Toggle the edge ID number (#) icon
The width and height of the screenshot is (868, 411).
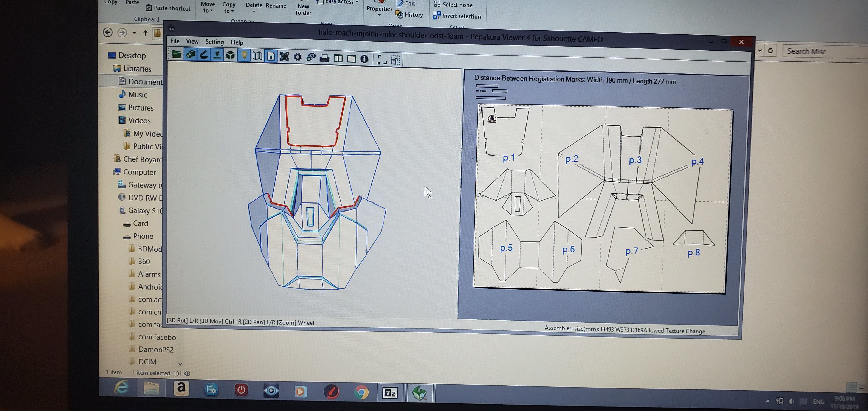click(x=217, y=55)
